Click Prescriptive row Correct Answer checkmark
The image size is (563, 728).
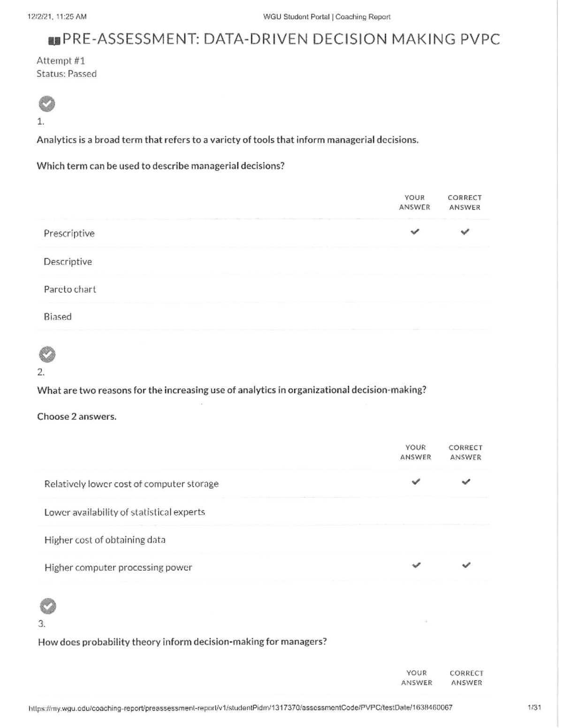click(465, 232)
